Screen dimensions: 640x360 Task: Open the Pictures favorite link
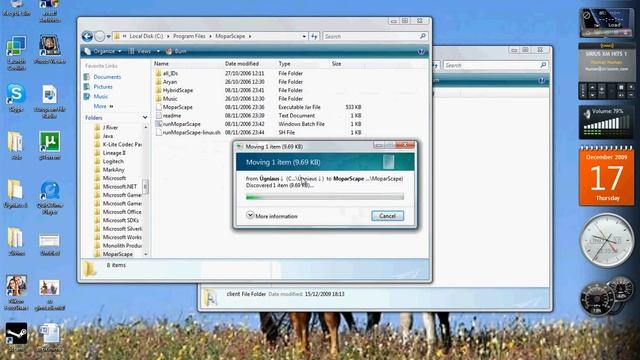[x=103, y=87]
